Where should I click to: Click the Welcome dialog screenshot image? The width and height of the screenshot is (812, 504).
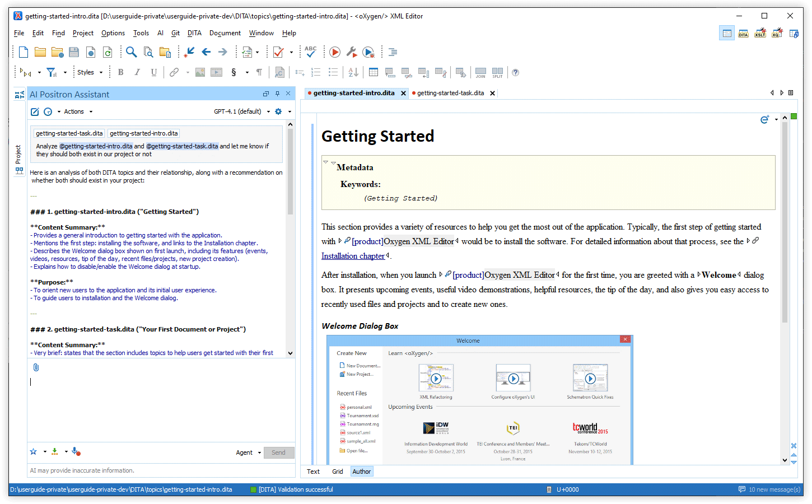click(479, 400)
